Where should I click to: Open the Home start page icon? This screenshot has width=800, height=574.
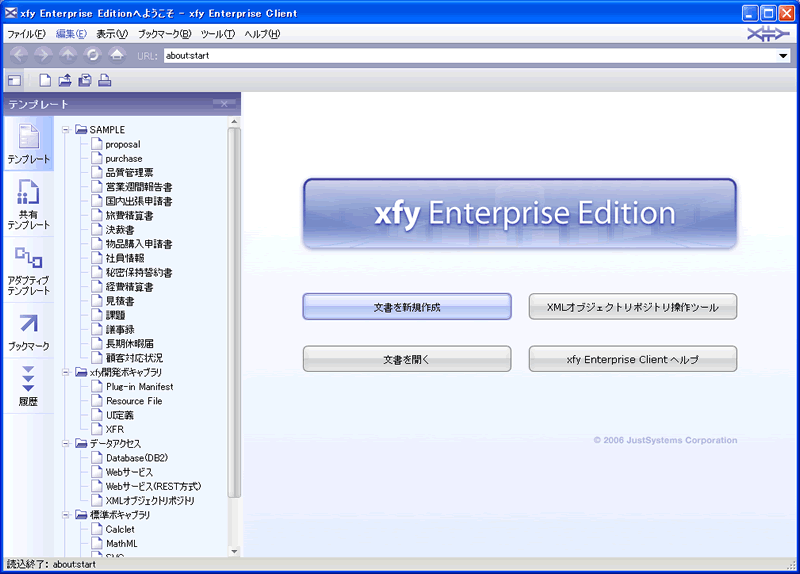coord(117,55)
